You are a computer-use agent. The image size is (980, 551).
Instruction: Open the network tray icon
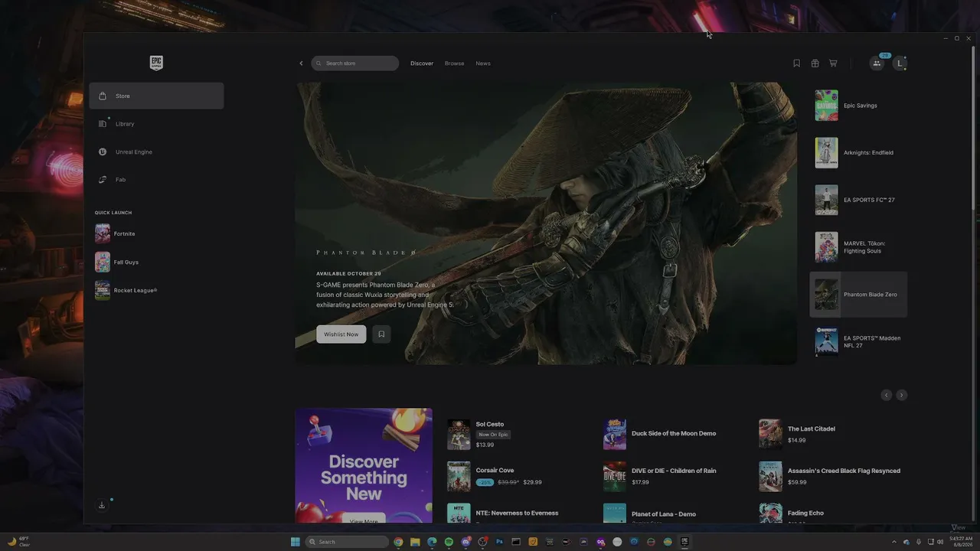coord(930,542)
